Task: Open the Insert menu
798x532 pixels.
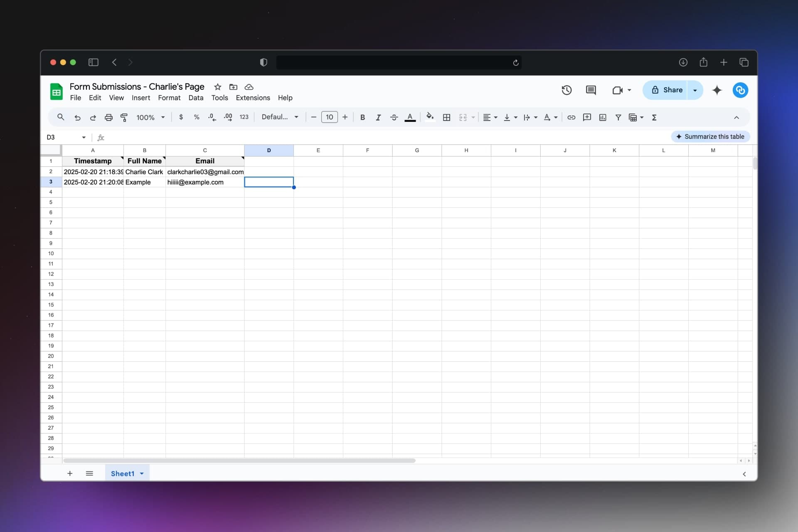Action: coord(141,98)
